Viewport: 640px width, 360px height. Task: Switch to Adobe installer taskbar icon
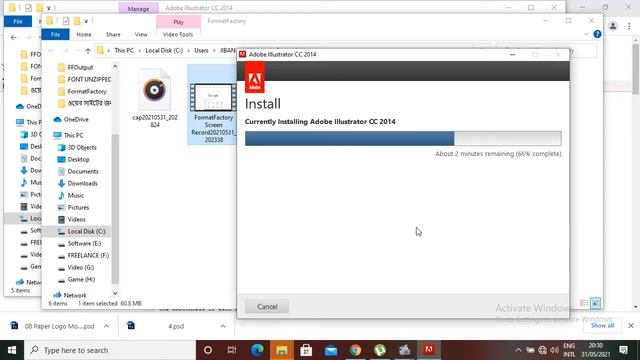point(429,350)
